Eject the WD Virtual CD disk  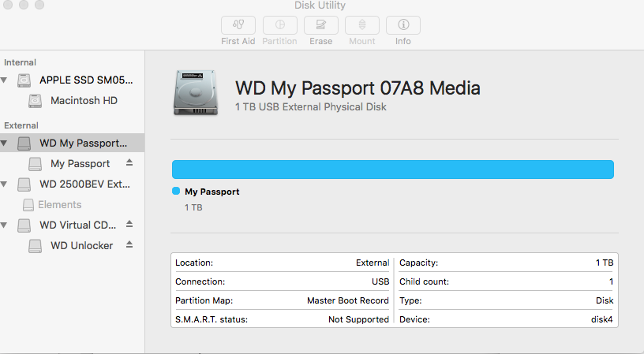(x=129, y=225)
